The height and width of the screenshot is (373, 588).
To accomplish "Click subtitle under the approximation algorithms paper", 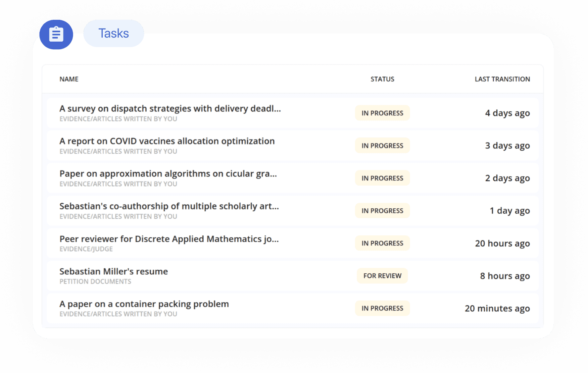I will coord(118,184).
